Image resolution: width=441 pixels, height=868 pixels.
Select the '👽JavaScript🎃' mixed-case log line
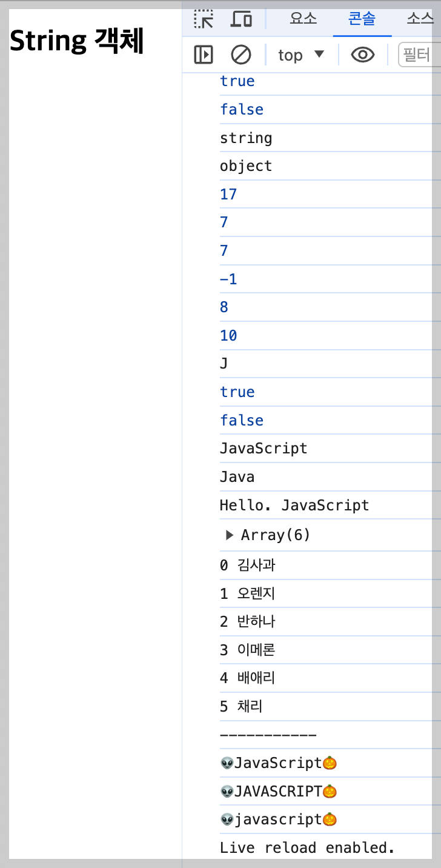coord(279,763)
